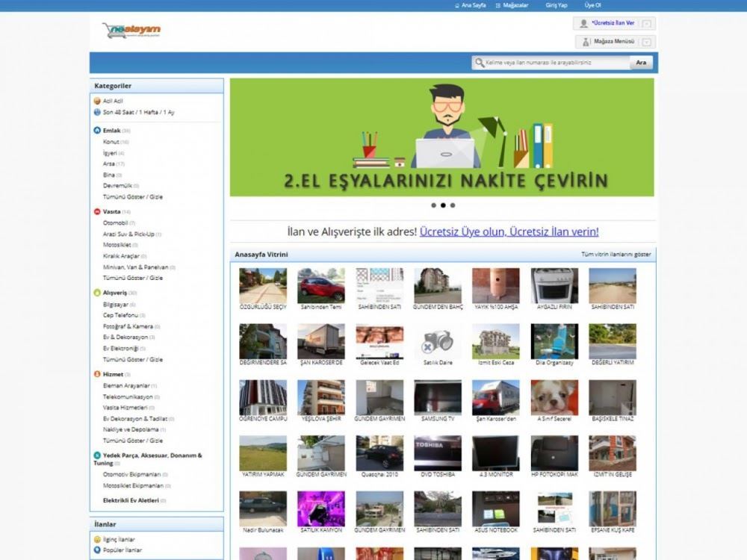747x560 pixels.
Task: Click the icon next to Mağazalar in top bar
Action: [498, 6]
